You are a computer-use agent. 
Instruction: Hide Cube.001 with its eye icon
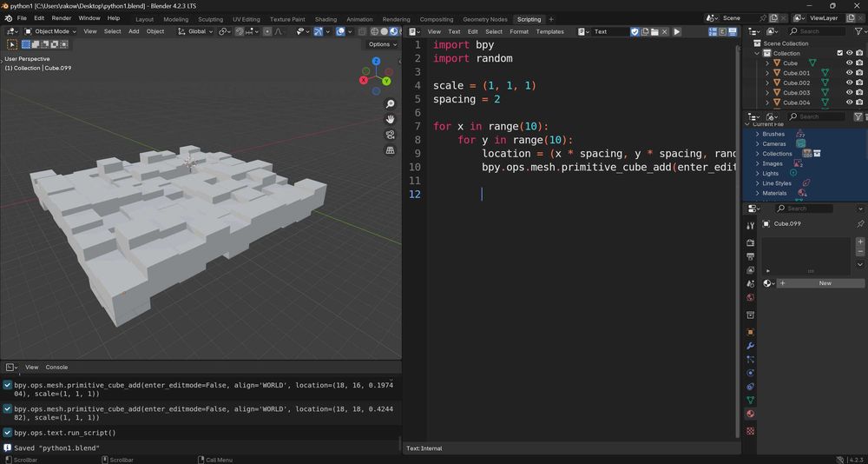click(x=849, y=73)
